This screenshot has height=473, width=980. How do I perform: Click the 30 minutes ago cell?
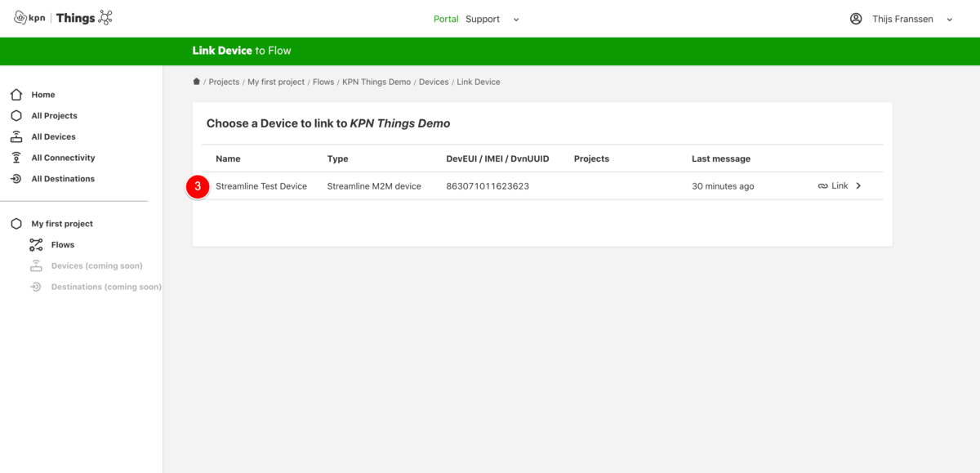[723, 186]
